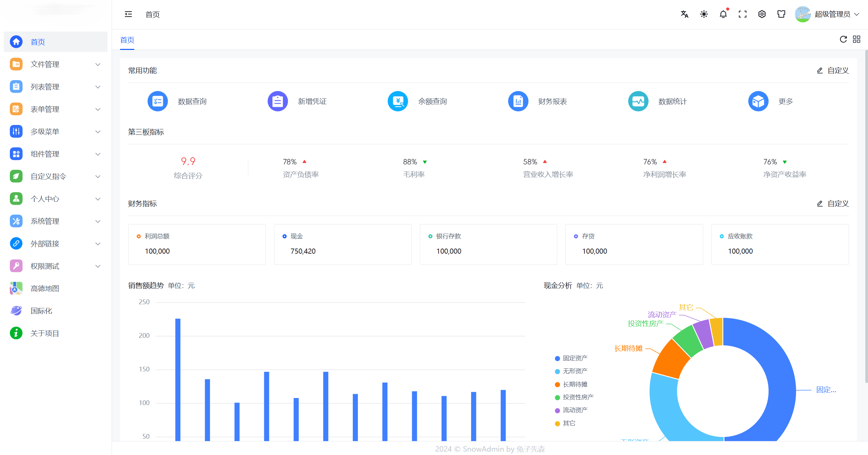Open the 超级管理员 account dropdown
Viewport: 868px width, 455px height.
(836, 14)
